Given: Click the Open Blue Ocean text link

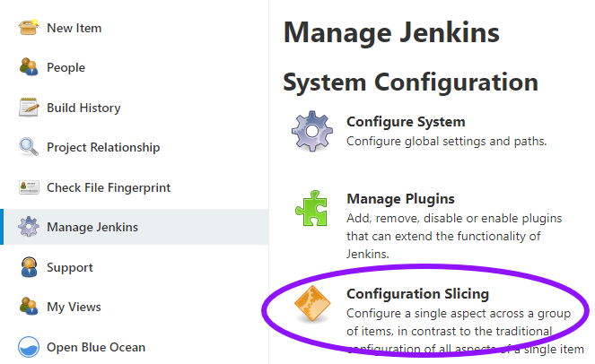Looking at the screenshot, I should click(x=96, y=347).
